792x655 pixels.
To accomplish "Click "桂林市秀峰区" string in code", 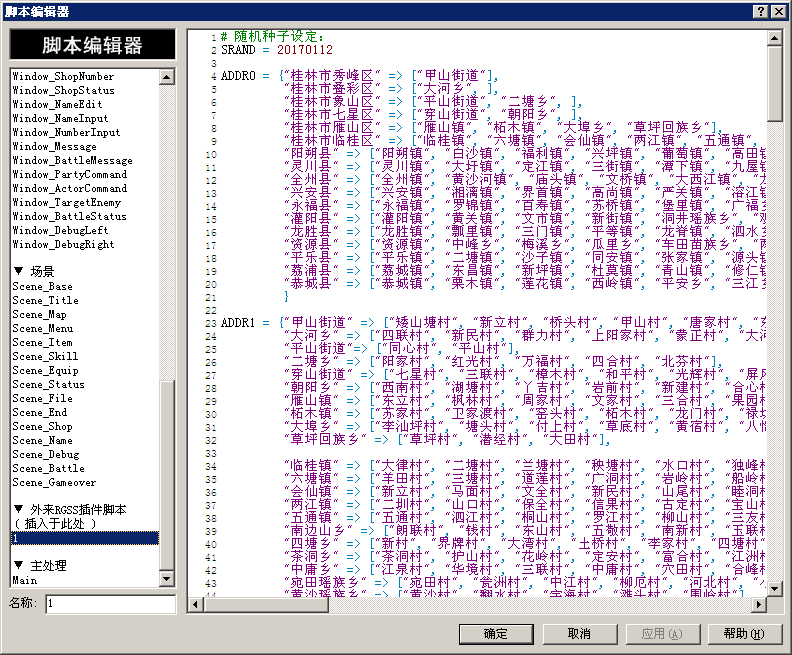I will point(332,76).
